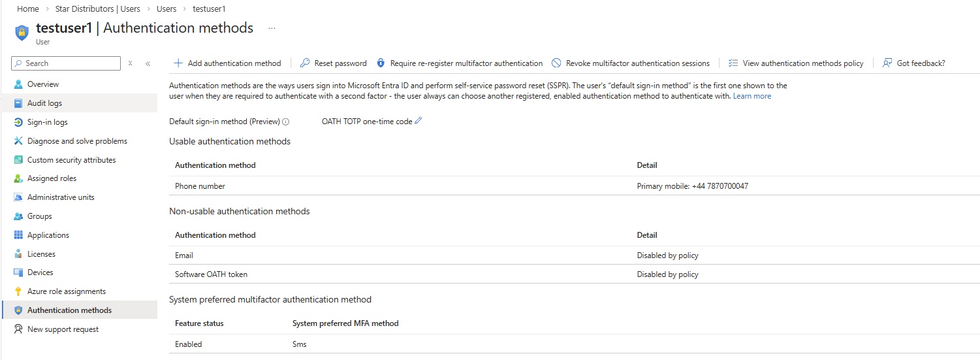This screenshot has height=360, width=980.
Task: Navigate to the Home breadcrumb
Action: [x=28, y=9]
